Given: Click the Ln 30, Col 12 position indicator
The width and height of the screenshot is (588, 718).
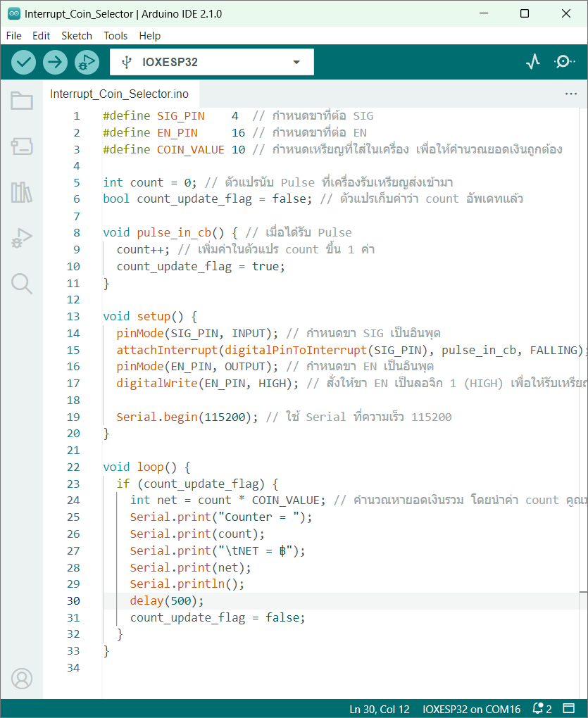Looking at the screenshot, I should tap(379, 710).
